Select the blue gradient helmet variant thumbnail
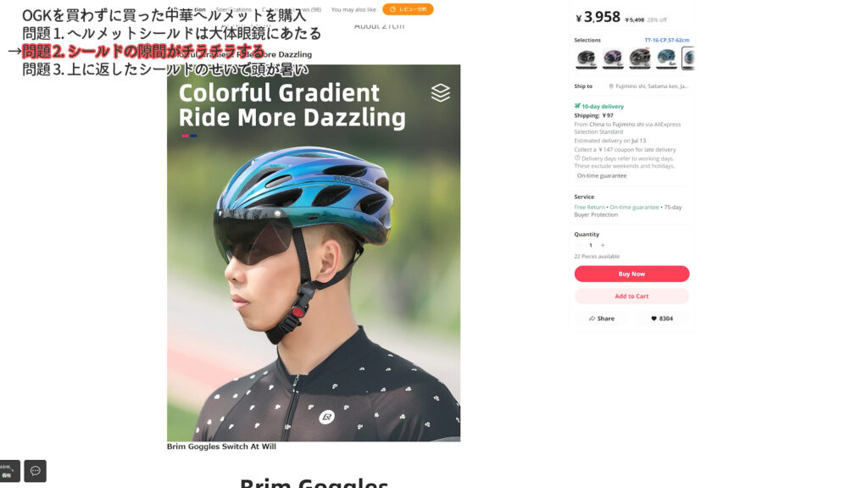Screen dimensions: 868x488 (x=667, y=58)
